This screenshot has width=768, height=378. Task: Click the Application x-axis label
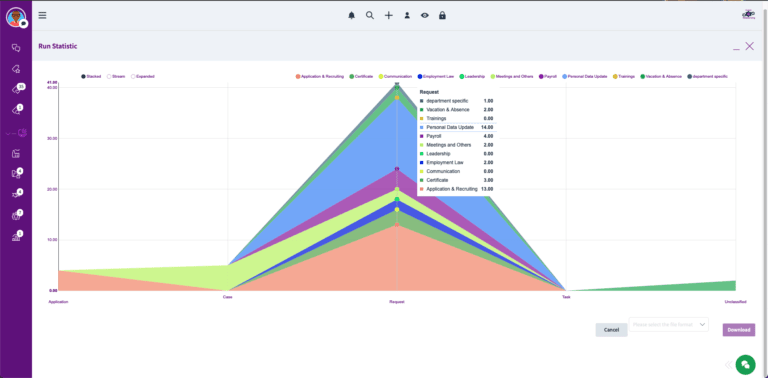[x=58, y=302]
